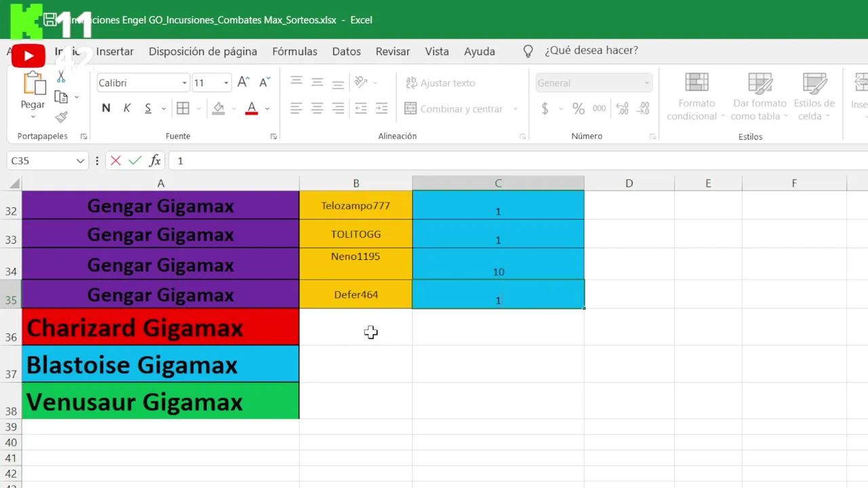
Task: Click Combinar y centrar button
Action: click(x=454, y=108)
